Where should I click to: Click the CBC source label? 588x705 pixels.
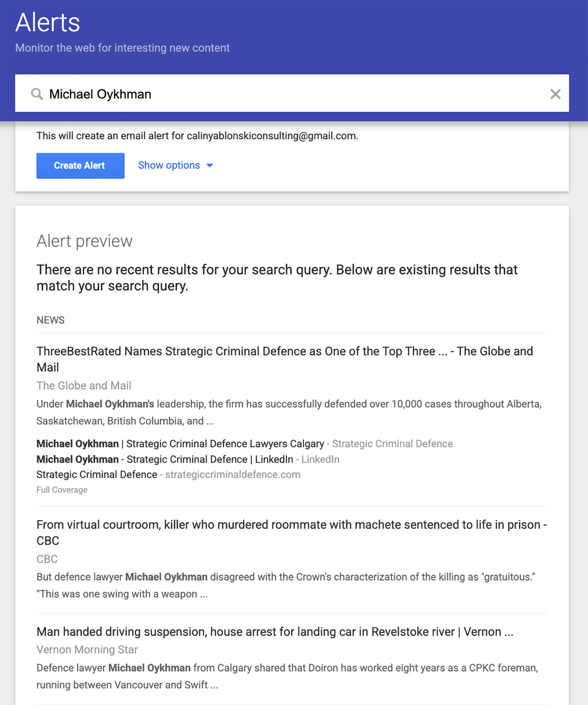(x=47, y=559)
